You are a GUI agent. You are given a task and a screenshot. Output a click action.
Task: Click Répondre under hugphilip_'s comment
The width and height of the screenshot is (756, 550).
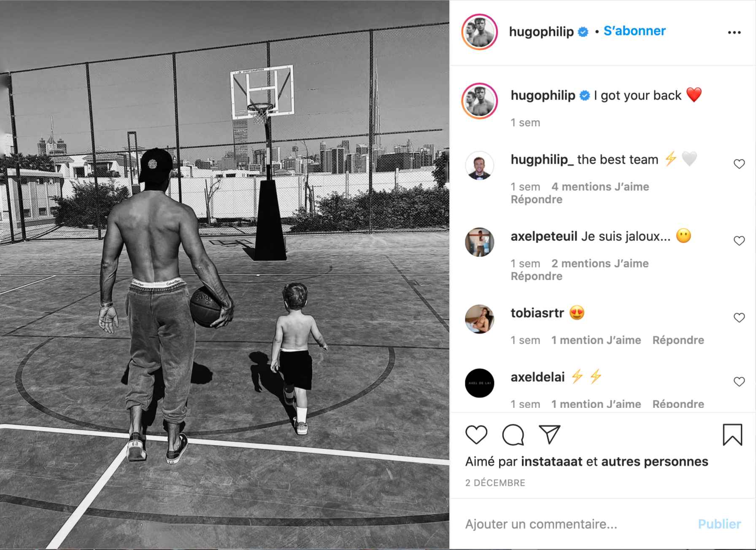[x=537, y=199]
